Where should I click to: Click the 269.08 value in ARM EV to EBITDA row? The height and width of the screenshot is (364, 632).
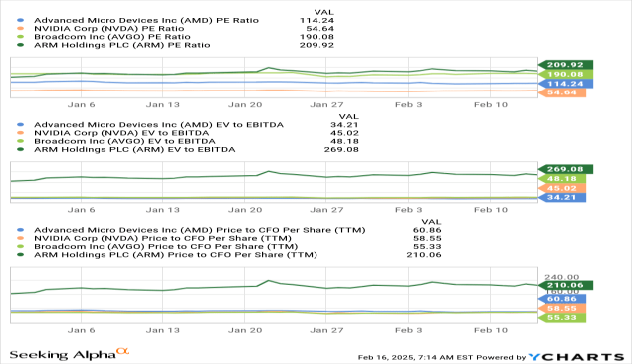(341, 149)
